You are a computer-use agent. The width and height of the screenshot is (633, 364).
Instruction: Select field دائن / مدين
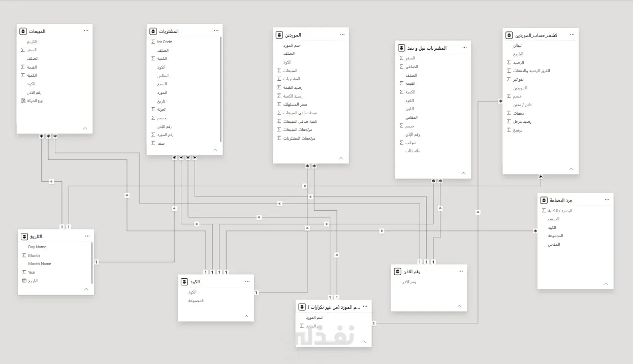[521, 105]
